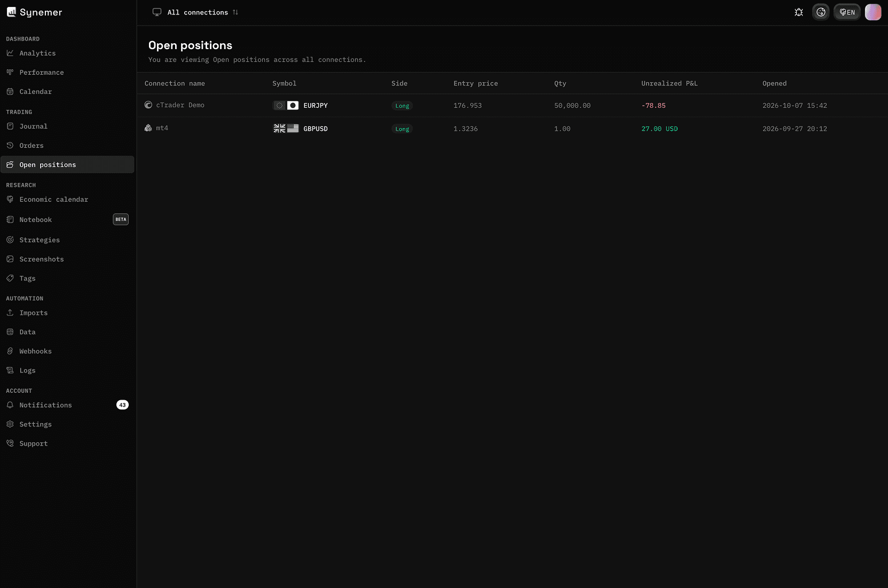Click the Notifications bell icon

(x=10, y=406)
